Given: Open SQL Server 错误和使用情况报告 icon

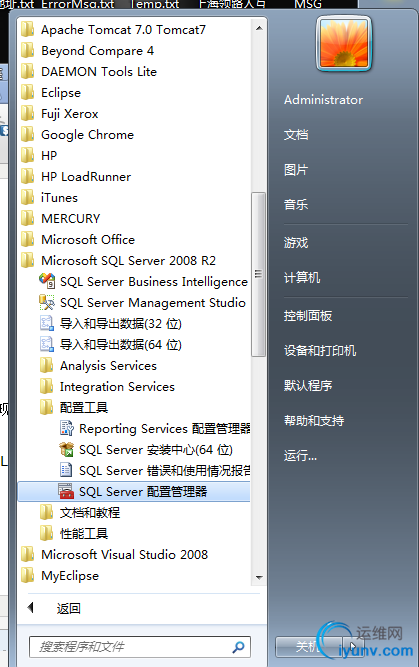Looking at the screenshot, I should (x=66, y=470).
